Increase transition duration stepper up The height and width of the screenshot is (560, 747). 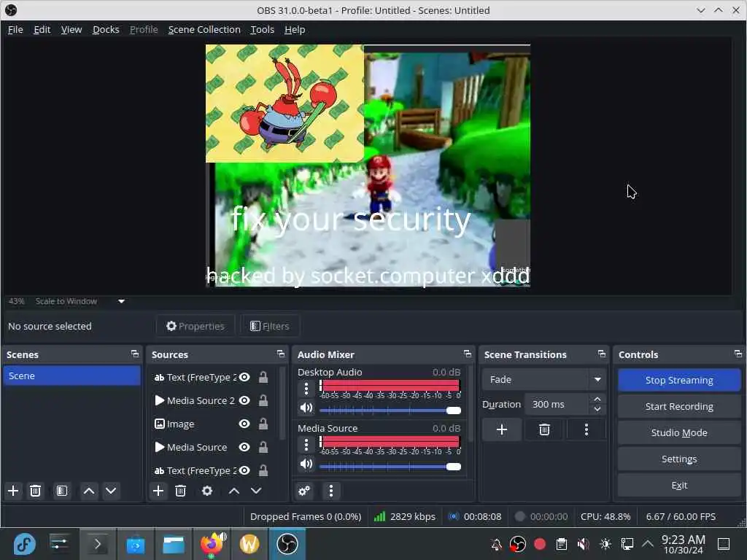pyautogui.click(x=597, y=399)
